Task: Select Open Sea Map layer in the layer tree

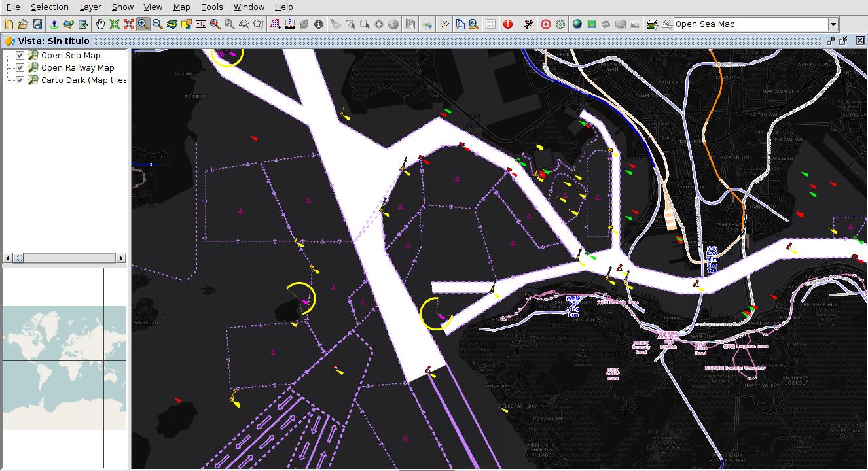Action: coord(71,56)
